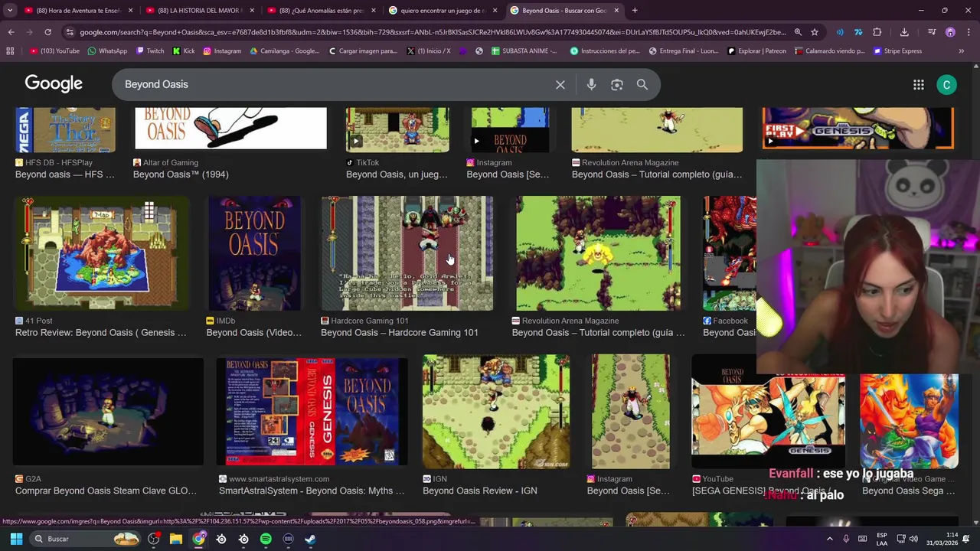Open a new browser tab
The image size is (980, 551).
coord(635,11)
